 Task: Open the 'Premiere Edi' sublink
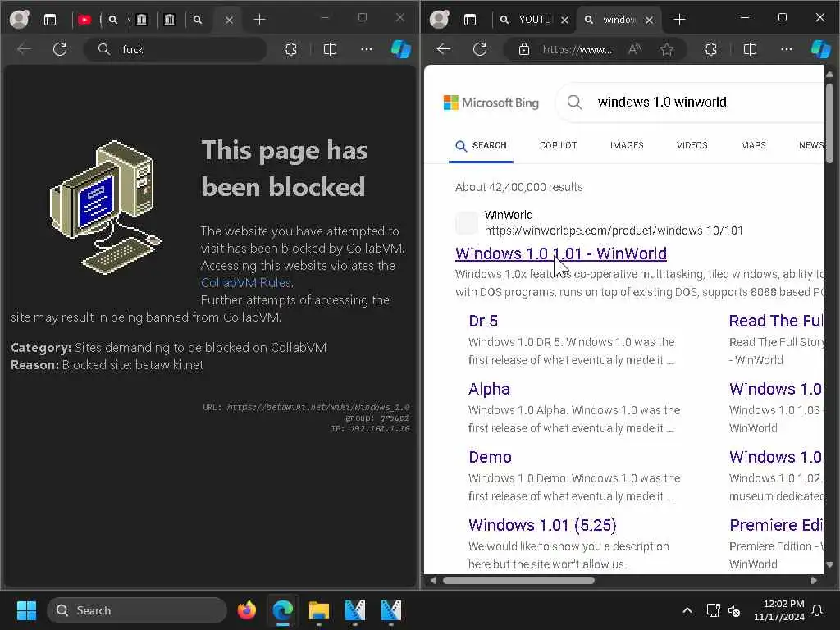[x=776, y=525]
